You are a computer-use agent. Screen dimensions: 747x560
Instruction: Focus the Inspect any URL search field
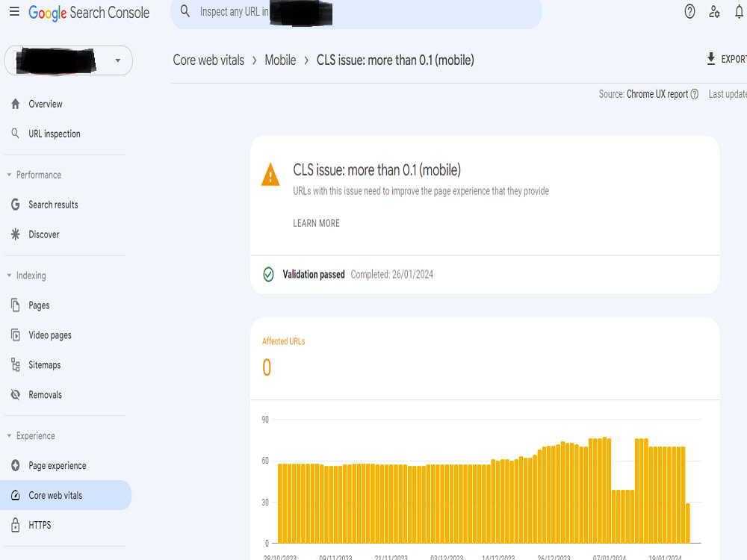click(x=356, y=13)
